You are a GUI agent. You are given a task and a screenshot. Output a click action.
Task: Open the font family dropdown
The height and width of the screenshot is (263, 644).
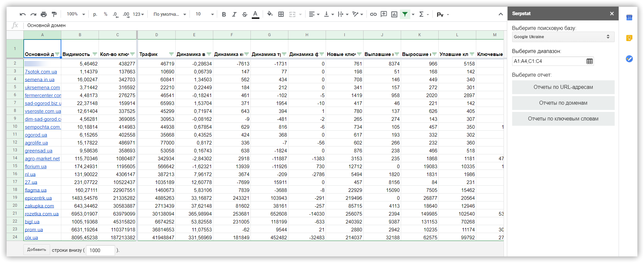tap(170, 14)
